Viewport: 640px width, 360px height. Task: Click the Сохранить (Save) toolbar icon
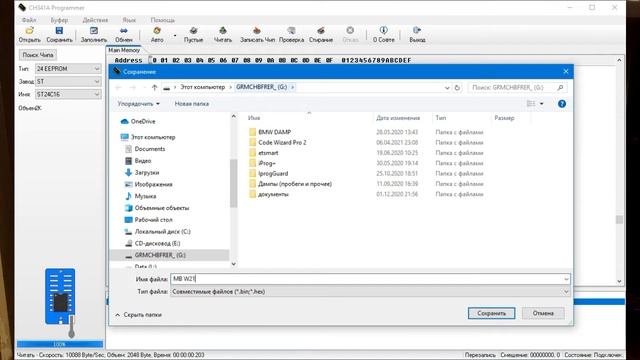click(x=59, y=35)
